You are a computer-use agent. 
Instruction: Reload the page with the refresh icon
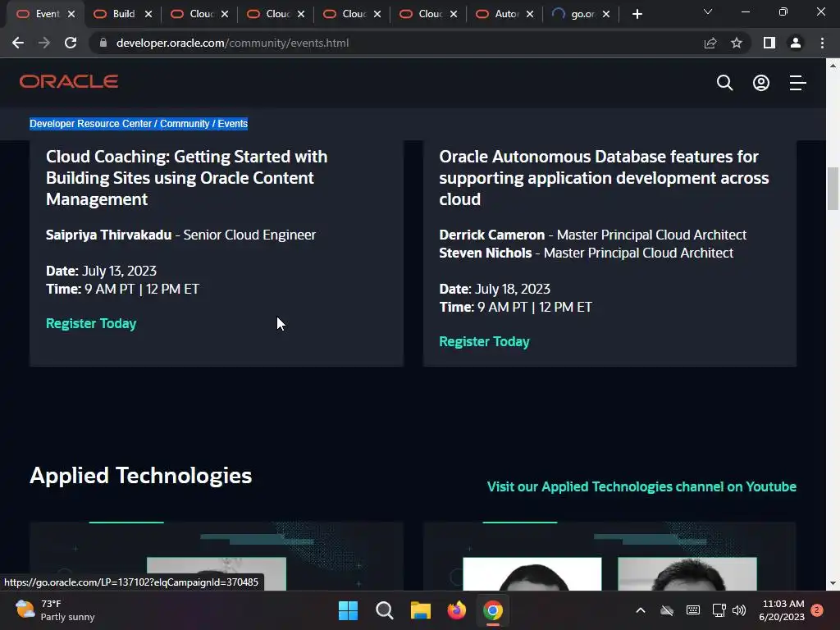click(71, 43)
